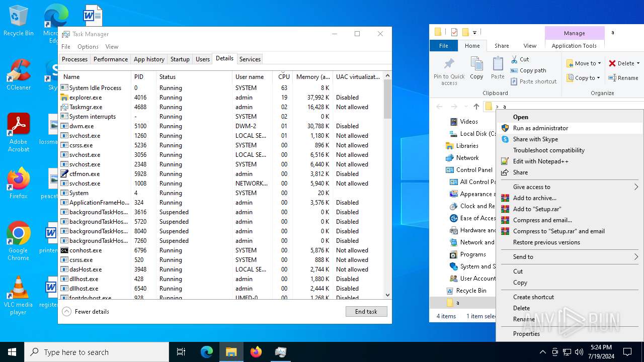
Task: Open Firefox from the taskbar
Action: coord(256,352)
